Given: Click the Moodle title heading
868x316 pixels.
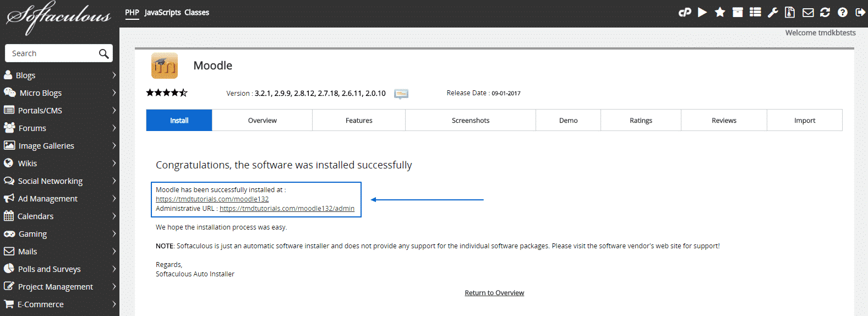Looking at the screenshot, I should click(x=213, y=66).
